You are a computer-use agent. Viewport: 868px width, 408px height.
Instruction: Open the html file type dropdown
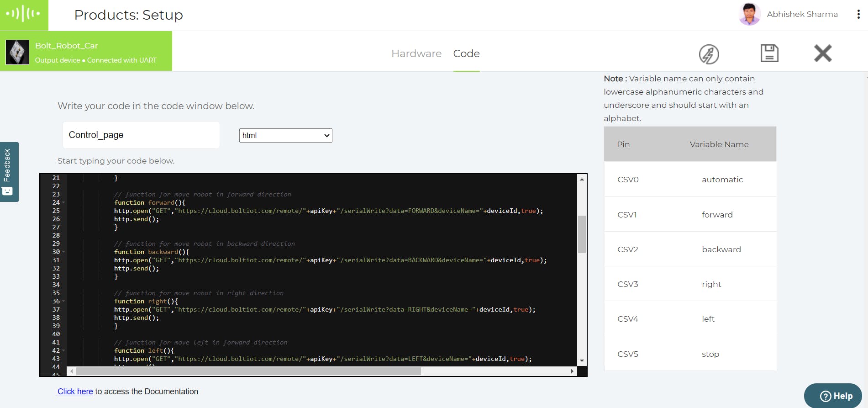286,135
